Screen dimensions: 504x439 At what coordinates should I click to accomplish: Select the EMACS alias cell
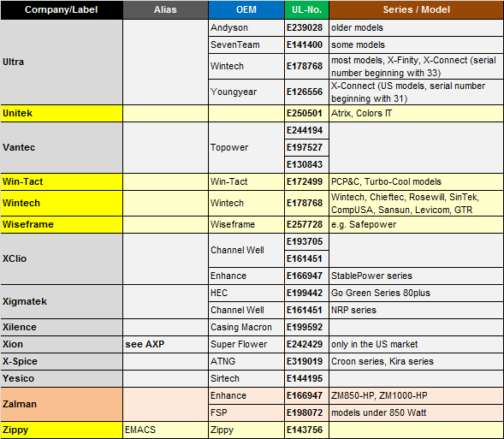tap(165, 430)
